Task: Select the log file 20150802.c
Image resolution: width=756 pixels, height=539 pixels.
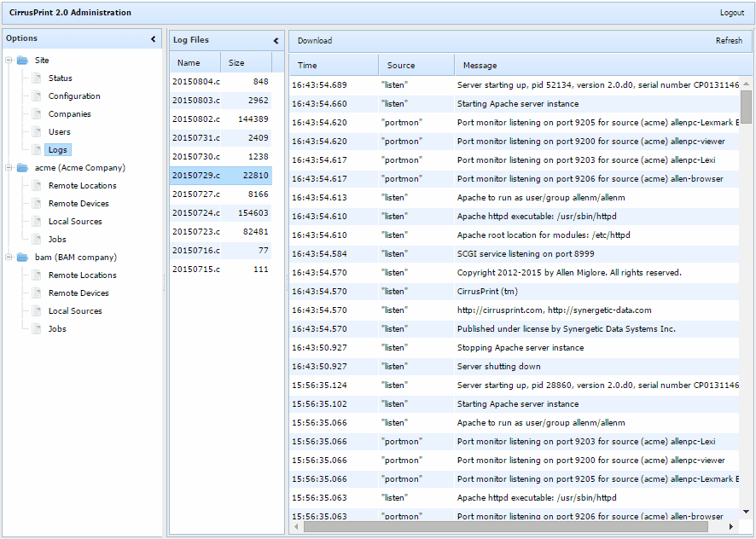Action: pyautogui.click(x=198, y=119)
